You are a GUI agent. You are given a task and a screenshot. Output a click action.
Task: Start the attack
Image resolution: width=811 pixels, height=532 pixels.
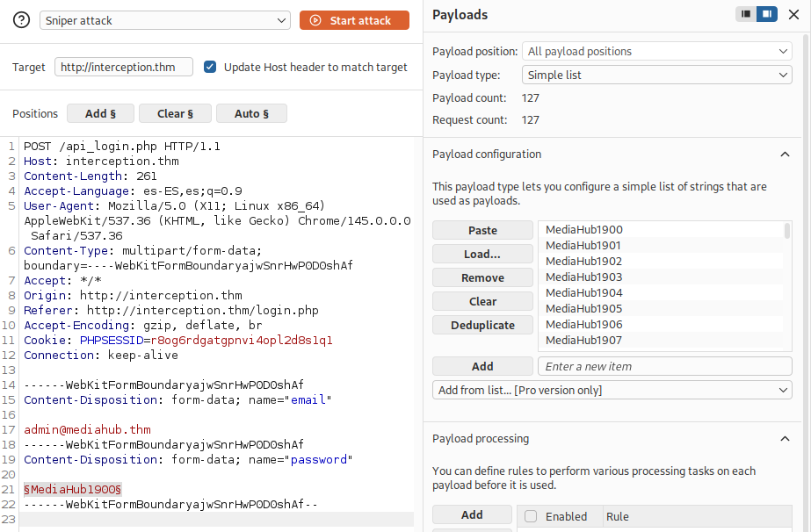tap(354, 20)
